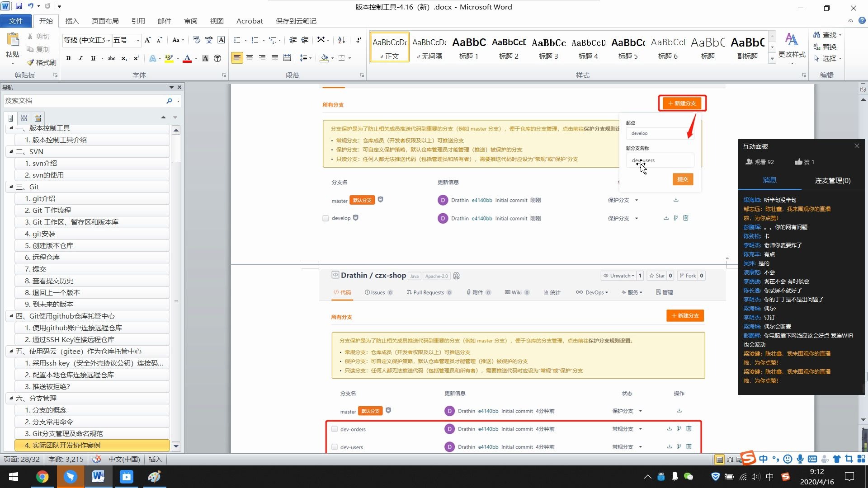Click the navigation outline scrollbar down arrow
This screenshot has height=488, width=868.
[x=176, y=446]
